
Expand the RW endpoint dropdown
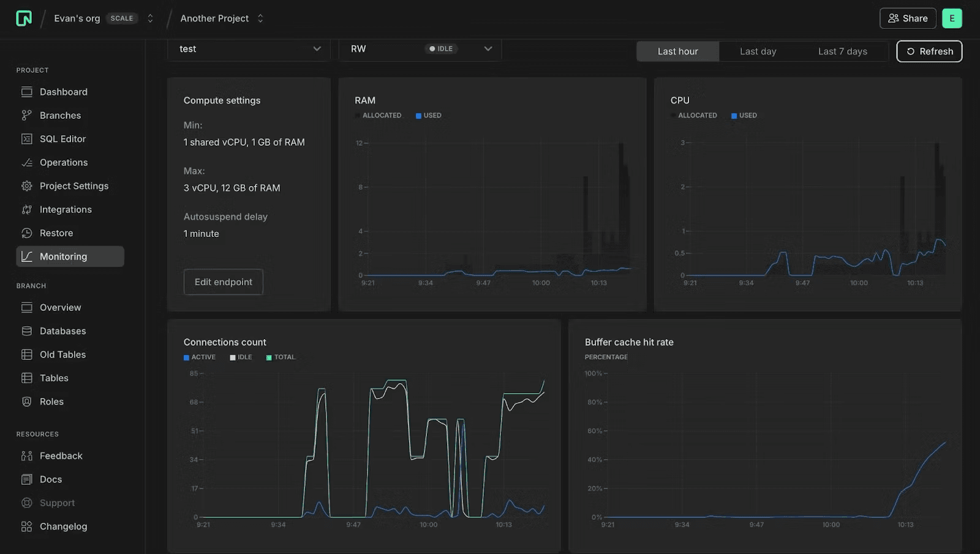click(420, 49)
